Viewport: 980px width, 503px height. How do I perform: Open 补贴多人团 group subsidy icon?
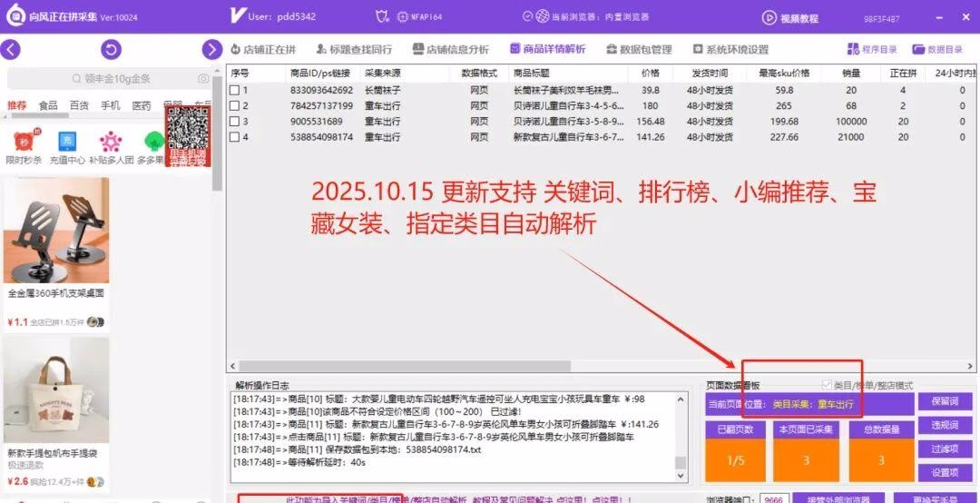coord(111,142)
